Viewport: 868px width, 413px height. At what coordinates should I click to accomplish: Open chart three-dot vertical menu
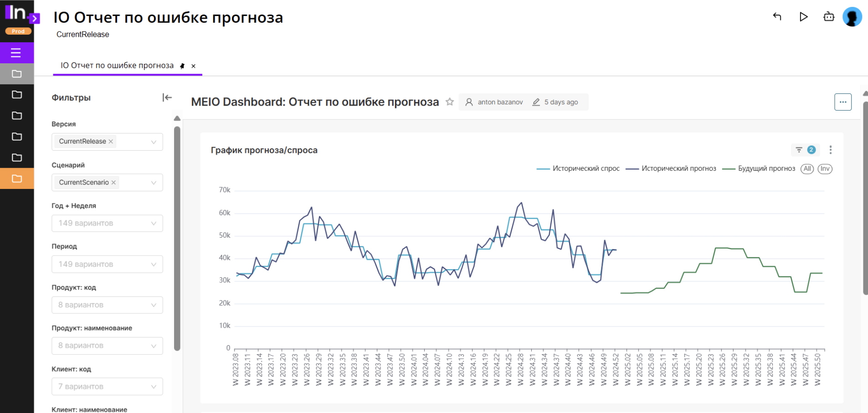pos(831,150)
